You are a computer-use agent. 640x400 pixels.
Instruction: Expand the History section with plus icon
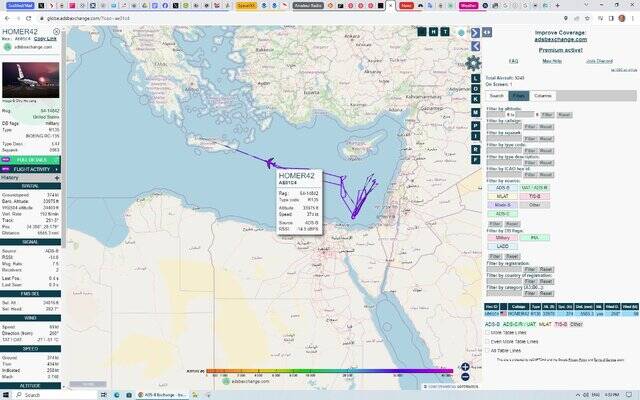57,178
